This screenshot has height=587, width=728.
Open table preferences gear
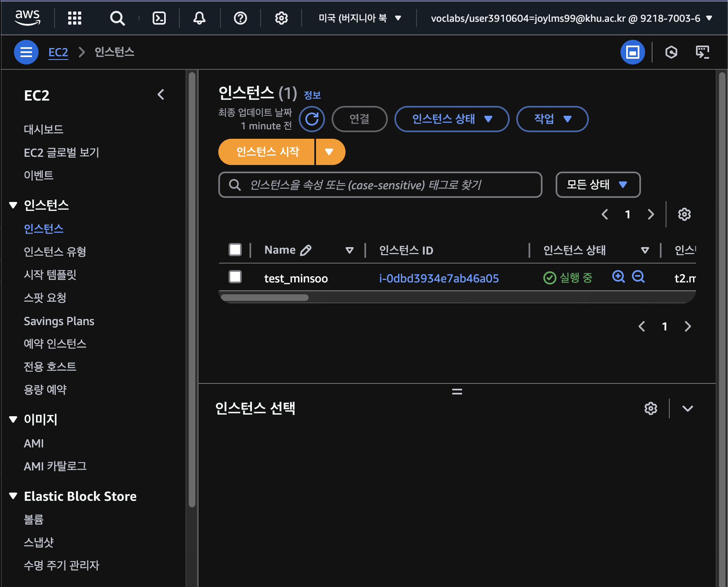pos(685,214)
